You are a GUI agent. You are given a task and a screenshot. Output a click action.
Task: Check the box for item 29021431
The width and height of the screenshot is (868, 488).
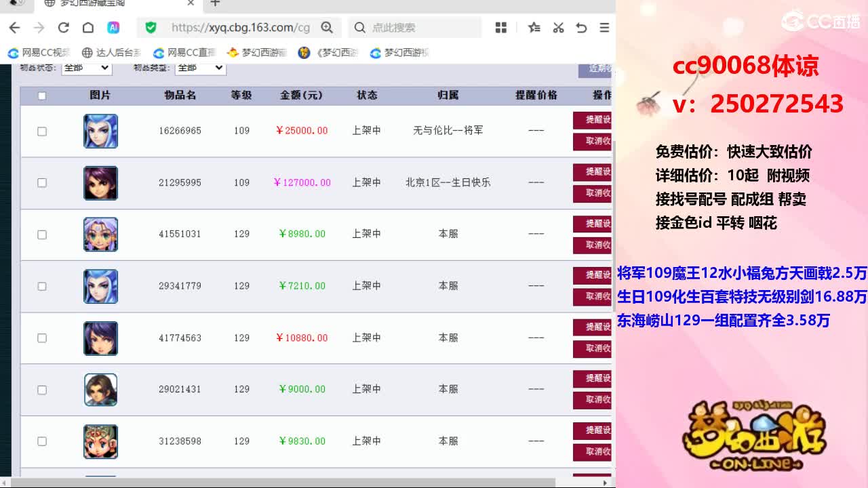click(x=41, y=390)
